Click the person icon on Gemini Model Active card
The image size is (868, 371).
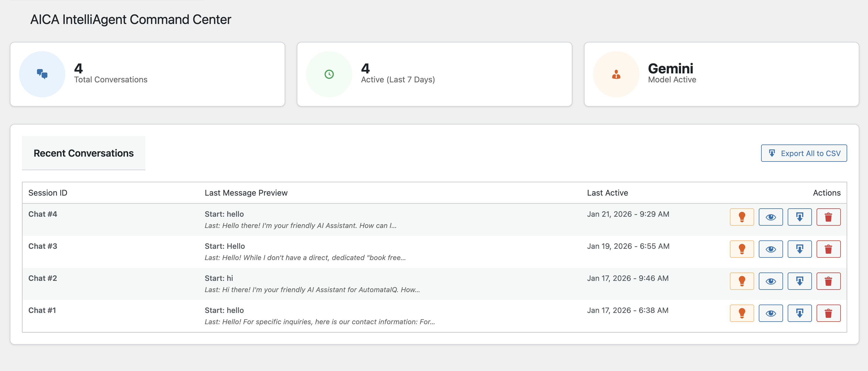[x=616, y=74]
